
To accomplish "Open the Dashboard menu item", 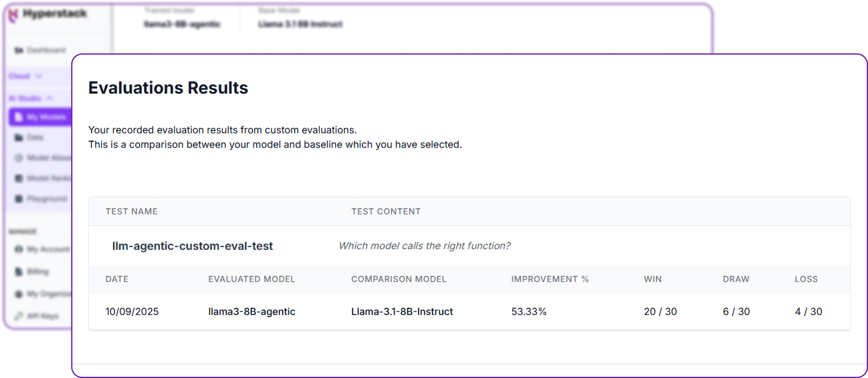I will 46,50.
